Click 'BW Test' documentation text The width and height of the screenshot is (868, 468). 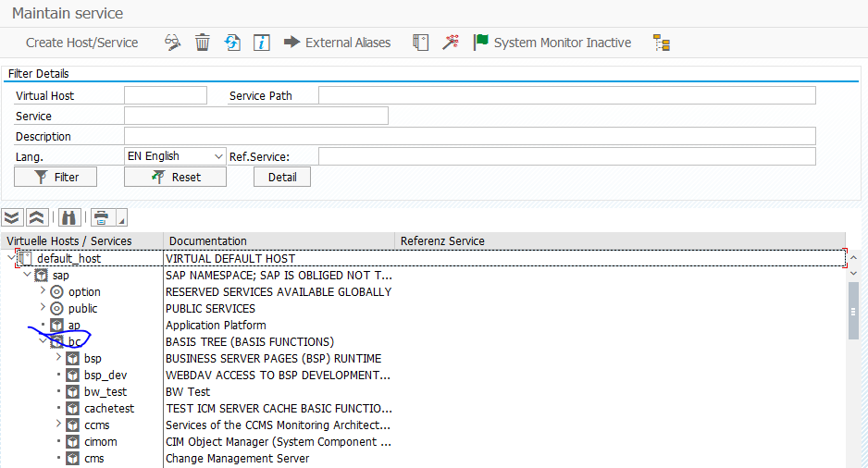[x=188, y=391]
